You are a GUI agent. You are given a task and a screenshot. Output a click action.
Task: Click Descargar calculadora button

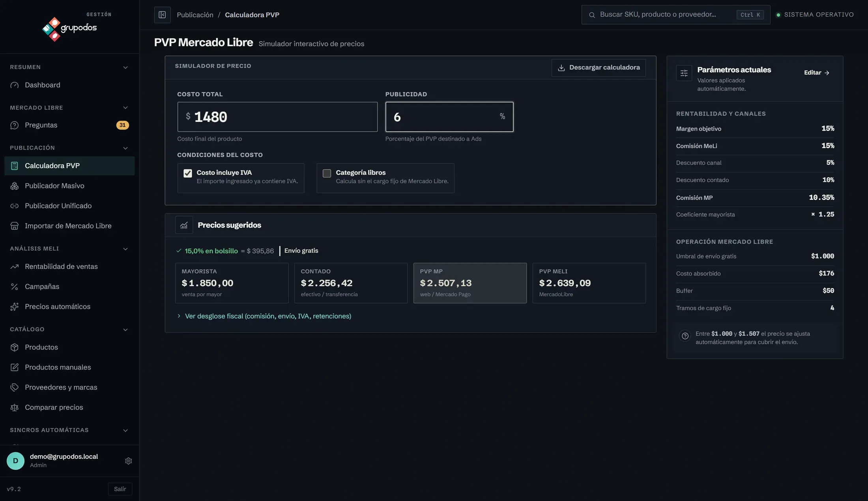coord(599,68)
